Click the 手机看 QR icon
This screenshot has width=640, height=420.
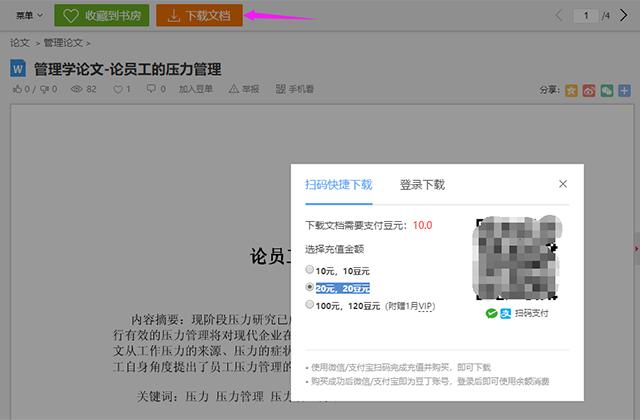click(280, 89)
